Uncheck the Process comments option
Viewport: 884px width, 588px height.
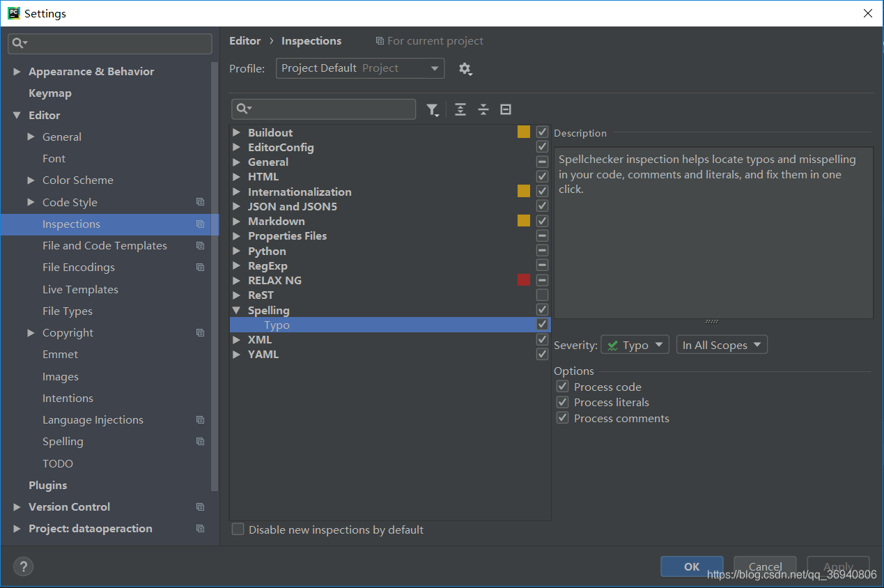(x=562, y=418)
